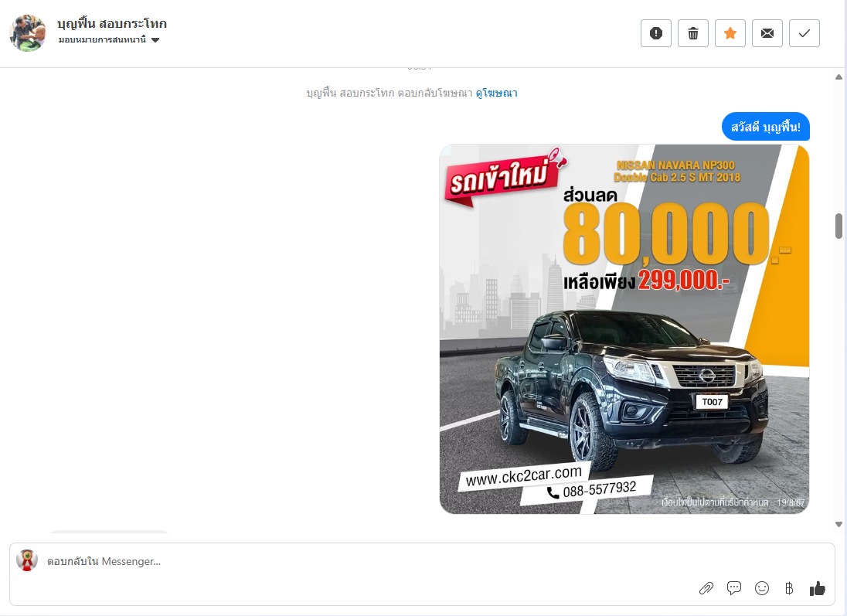Attach a file with paperclip icon
Viewport: 847px width, 616px height.
706,588
